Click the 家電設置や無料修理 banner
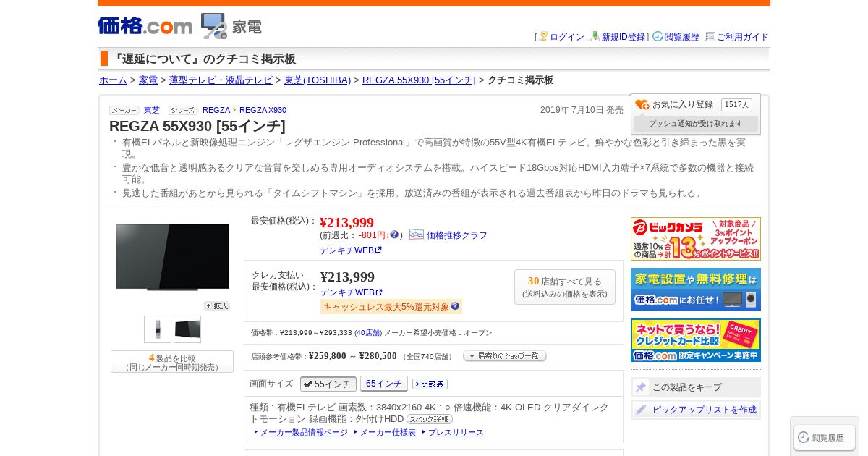This screenshot has width=868, height=456. [x=696, y=290]
